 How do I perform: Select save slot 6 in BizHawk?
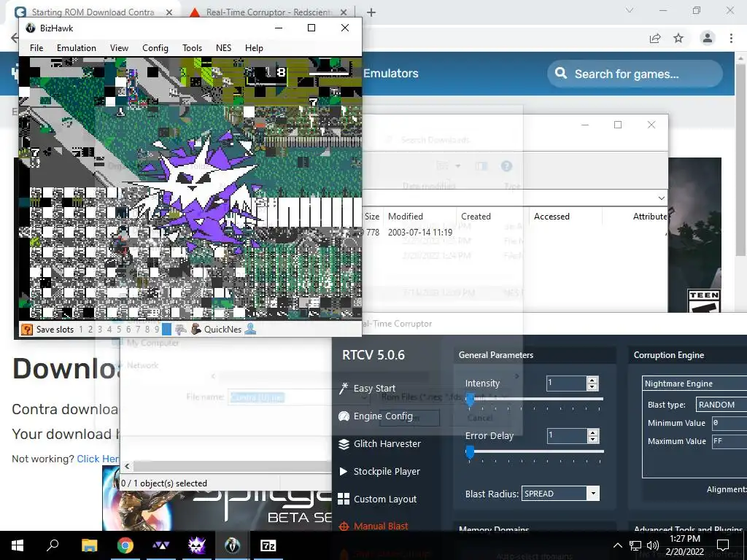point(128,329)
